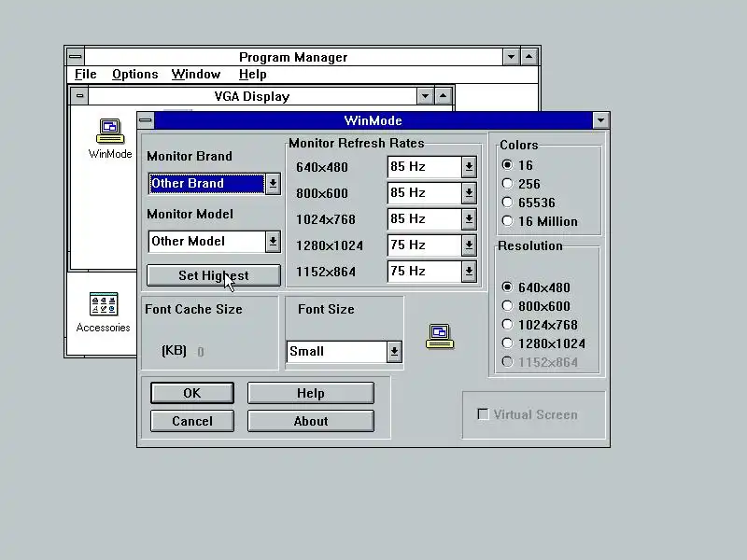This screenshot has height=560, width=747.
Task: Click the Other Model text field
Action: point(206,242)
